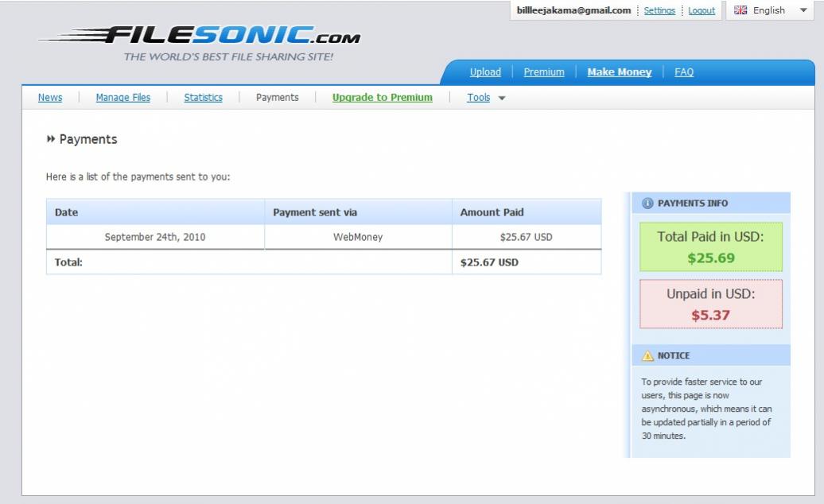The height and width of the screenshot is (504, 824).
Task: Select the September 24th, 2010 cell
Action: [155, 237]
